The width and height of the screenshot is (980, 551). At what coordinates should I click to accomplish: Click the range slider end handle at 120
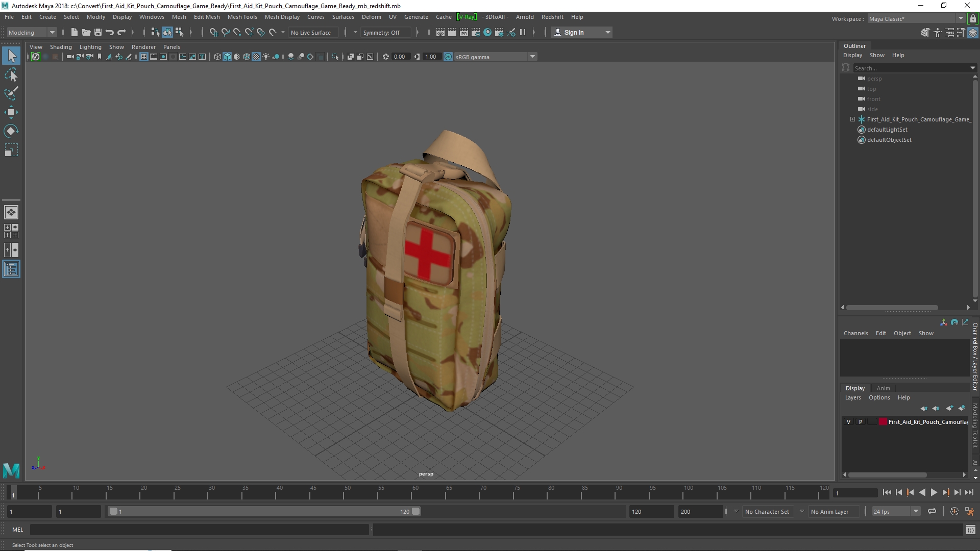[416, 511]
